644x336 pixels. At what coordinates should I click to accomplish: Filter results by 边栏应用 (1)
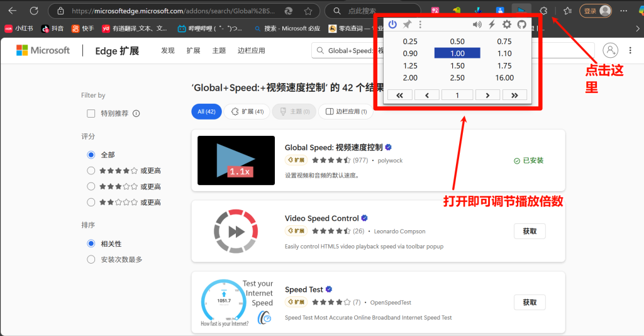[x=346, y=111]
